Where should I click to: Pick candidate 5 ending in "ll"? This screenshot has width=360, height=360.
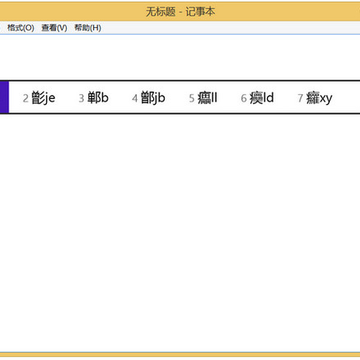(x=203, y=98)
